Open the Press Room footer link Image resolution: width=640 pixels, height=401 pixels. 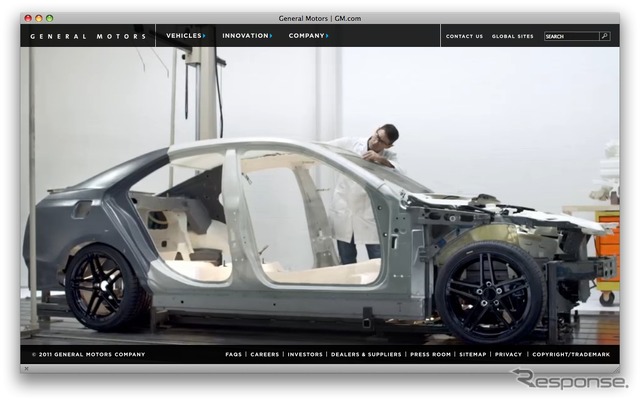[431, 354]
